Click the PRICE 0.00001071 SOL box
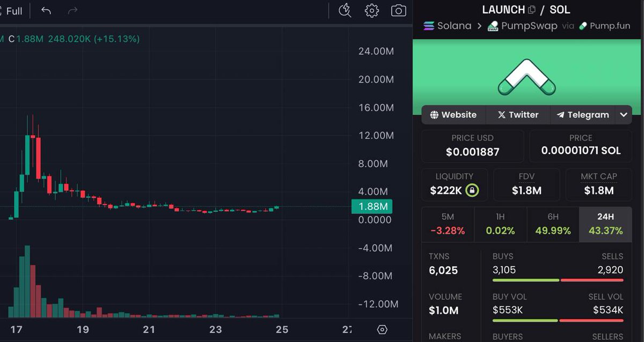The height and width of the screenshot is (342, 644). tap(581, 146)
